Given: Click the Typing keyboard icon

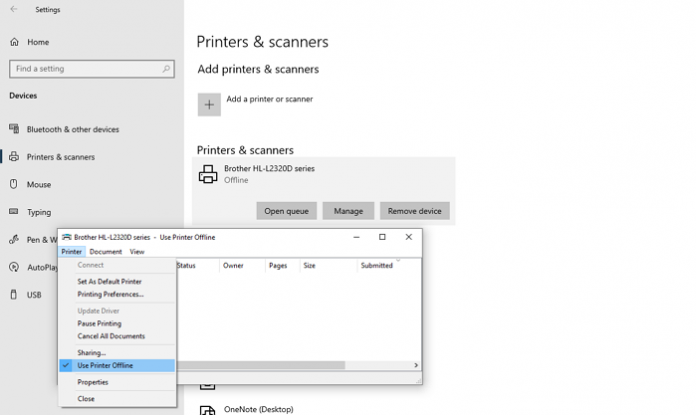Looking at the screenshot, I should 14,211.
